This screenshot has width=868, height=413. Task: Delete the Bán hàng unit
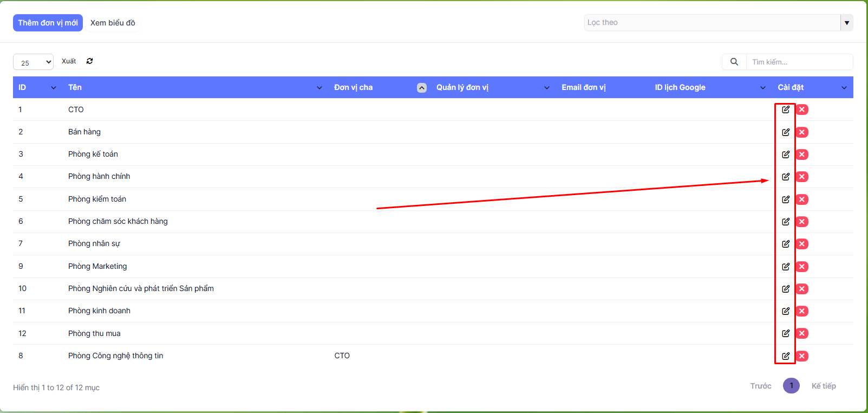tap(802, 132)
